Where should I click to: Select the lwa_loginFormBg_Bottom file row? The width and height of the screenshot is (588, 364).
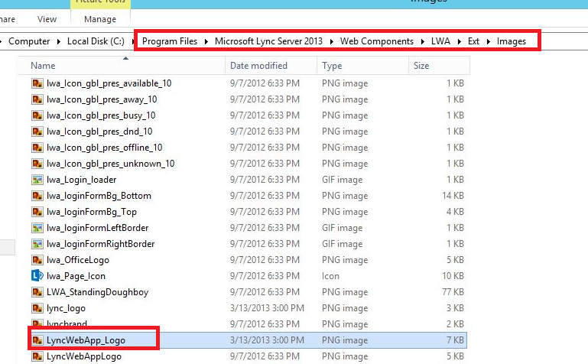click(99, 196)
